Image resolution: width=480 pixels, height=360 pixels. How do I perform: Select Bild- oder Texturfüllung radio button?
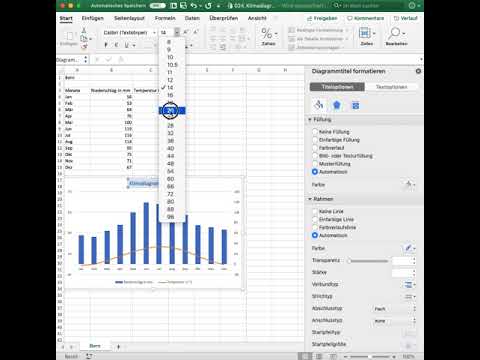[x=315, y=156]
